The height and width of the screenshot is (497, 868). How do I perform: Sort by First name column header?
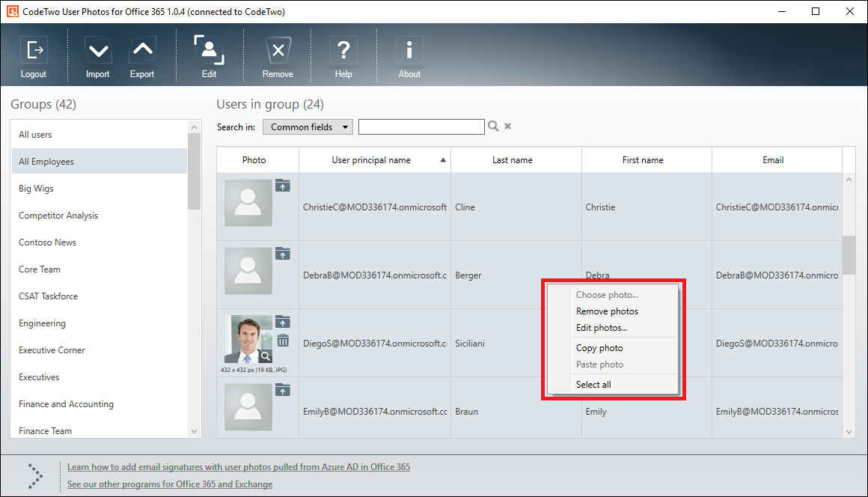coord(647,160)
